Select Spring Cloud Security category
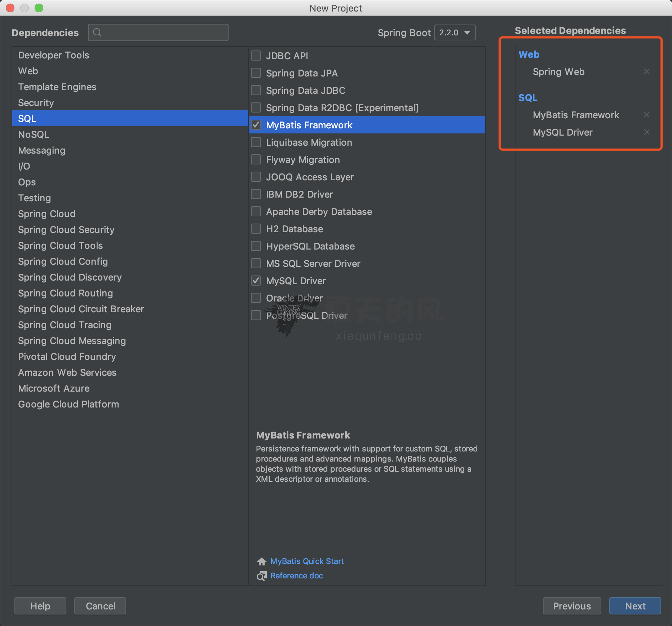Viewport: 672px width, 626px height. (x=130, y=230)
